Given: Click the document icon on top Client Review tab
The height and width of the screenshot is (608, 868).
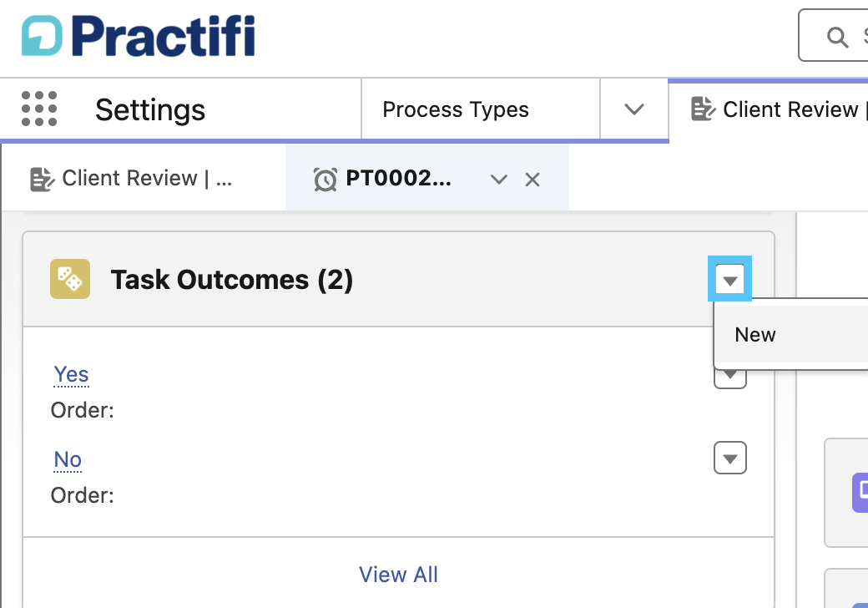Looking at the screenshot, I should tap(703, 109).
